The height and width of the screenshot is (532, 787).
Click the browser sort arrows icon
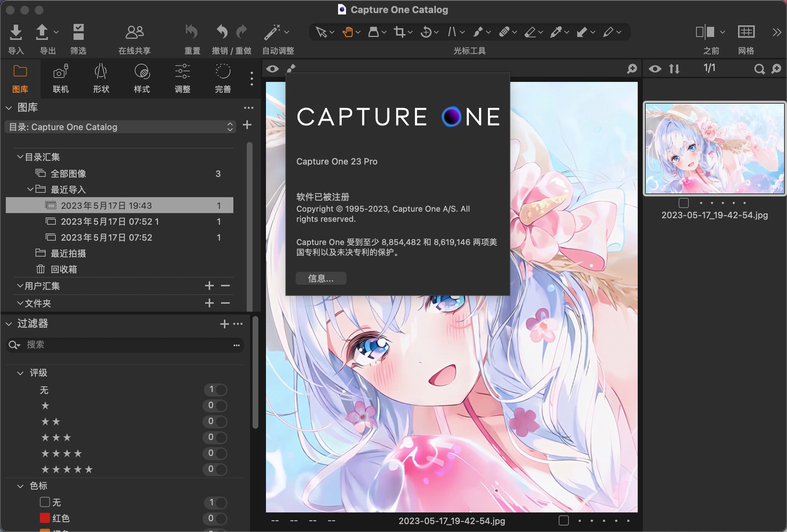[x=674, y=68]
